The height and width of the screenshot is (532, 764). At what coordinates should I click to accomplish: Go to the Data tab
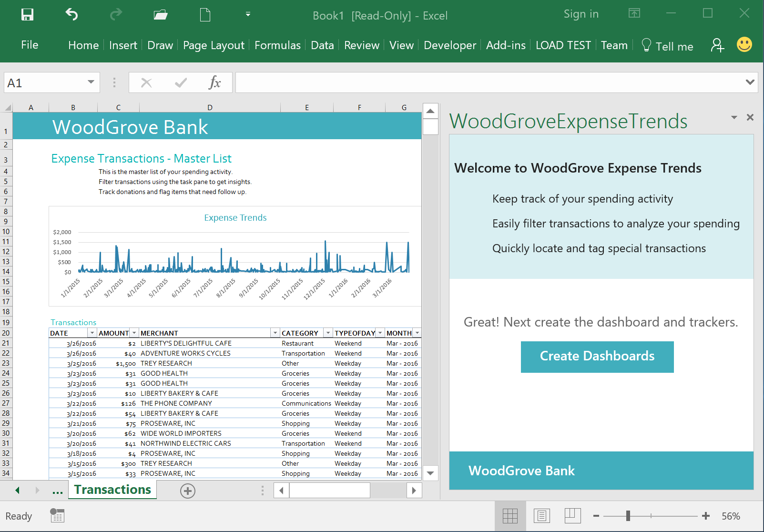[x=322, y=45]
